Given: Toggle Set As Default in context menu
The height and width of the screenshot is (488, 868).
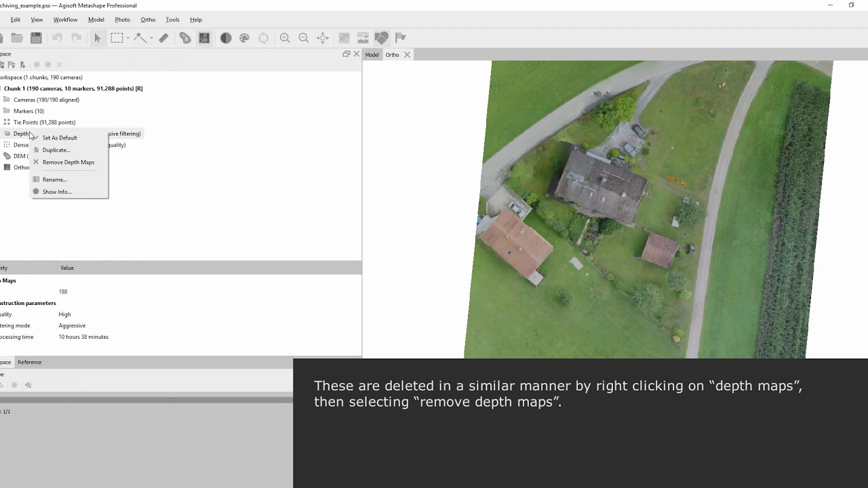Looking at the screenshot, I should click(x=60, y=138).
